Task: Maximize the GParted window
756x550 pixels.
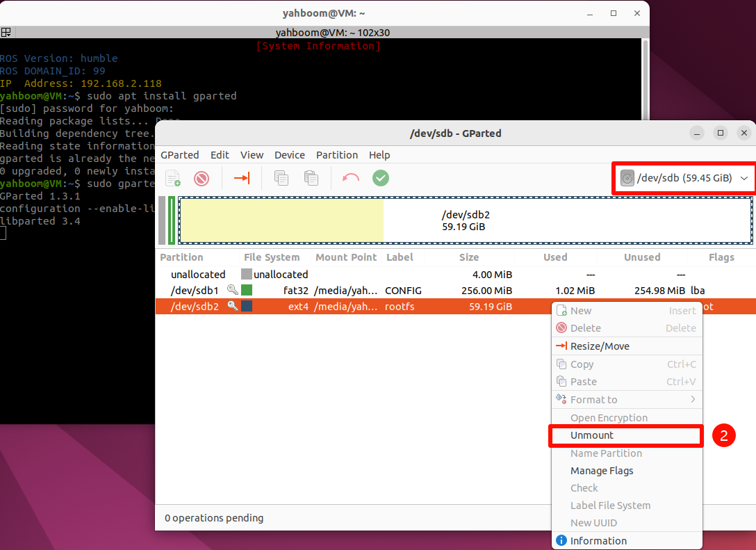Action: [x=721, y=134]
